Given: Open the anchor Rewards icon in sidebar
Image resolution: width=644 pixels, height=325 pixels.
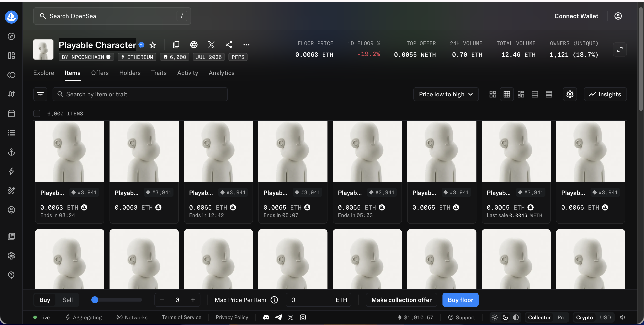Looking at the screenshot, I should (x=11, y=152).
